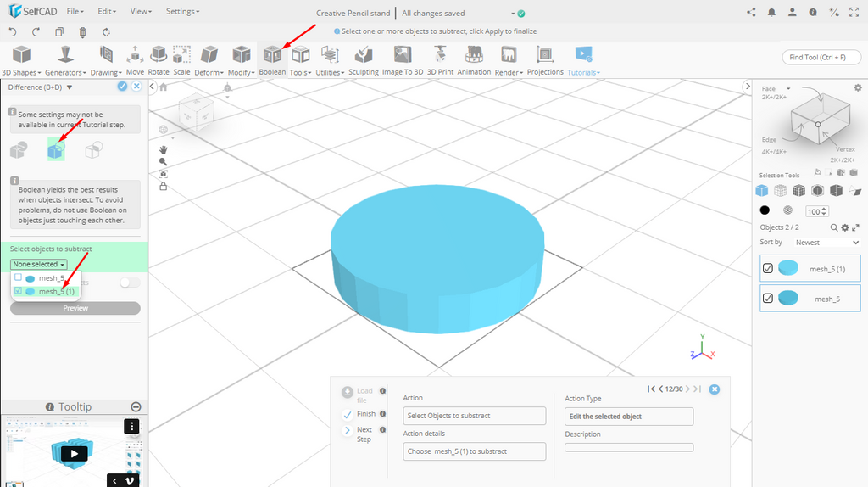Open the Tools dropdown in toolbar
This screenshot has height=487, width=868.
pyautogui.click(x=301, y=61)
